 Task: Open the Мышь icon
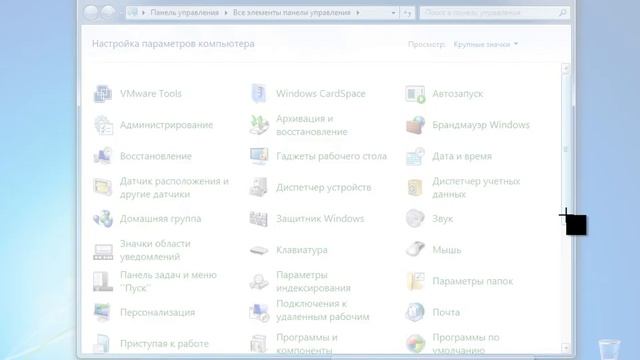click(416, 249)
